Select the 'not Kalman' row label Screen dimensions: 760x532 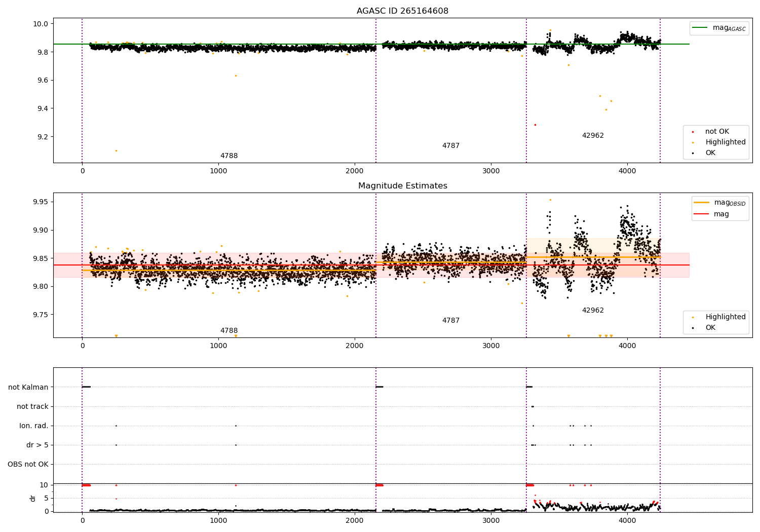pos(28,388)
